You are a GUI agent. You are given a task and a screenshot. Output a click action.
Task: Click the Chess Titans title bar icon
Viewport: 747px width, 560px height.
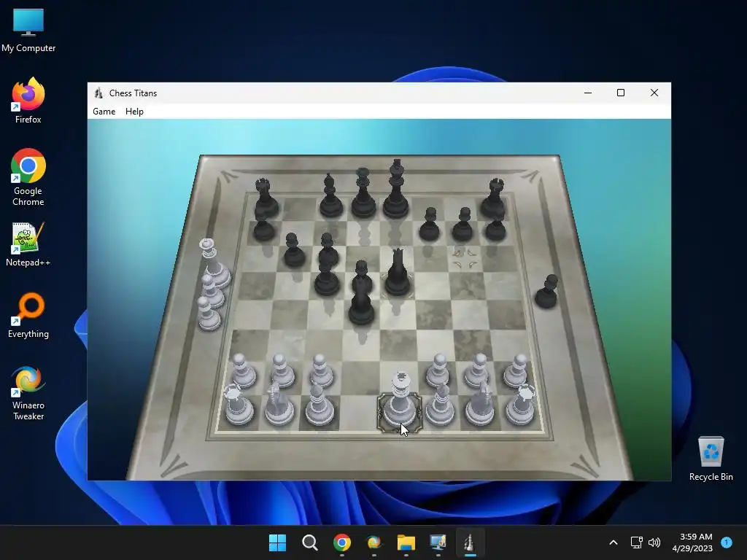[98, 93]
